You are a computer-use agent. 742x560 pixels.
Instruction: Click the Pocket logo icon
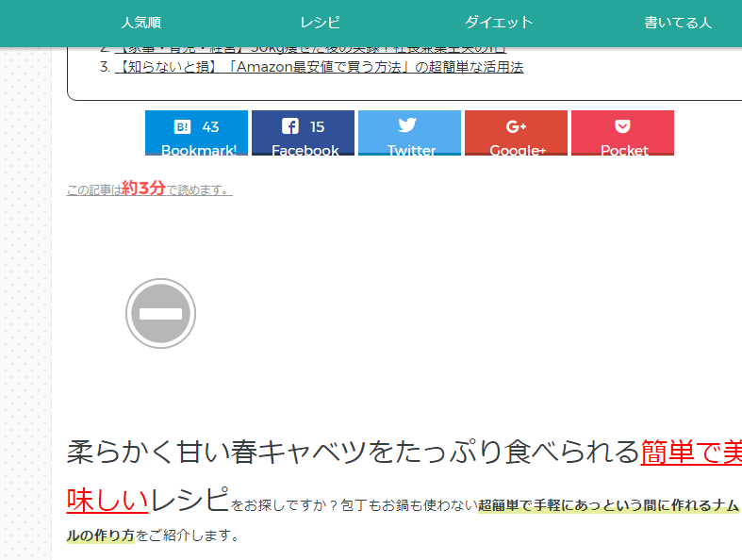click(x=622, y=126)
